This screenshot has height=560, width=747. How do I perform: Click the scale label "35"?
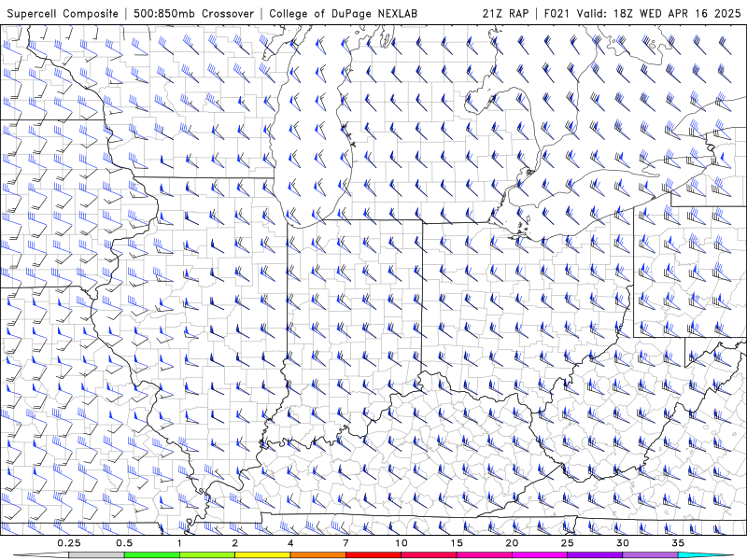(678, 543)
